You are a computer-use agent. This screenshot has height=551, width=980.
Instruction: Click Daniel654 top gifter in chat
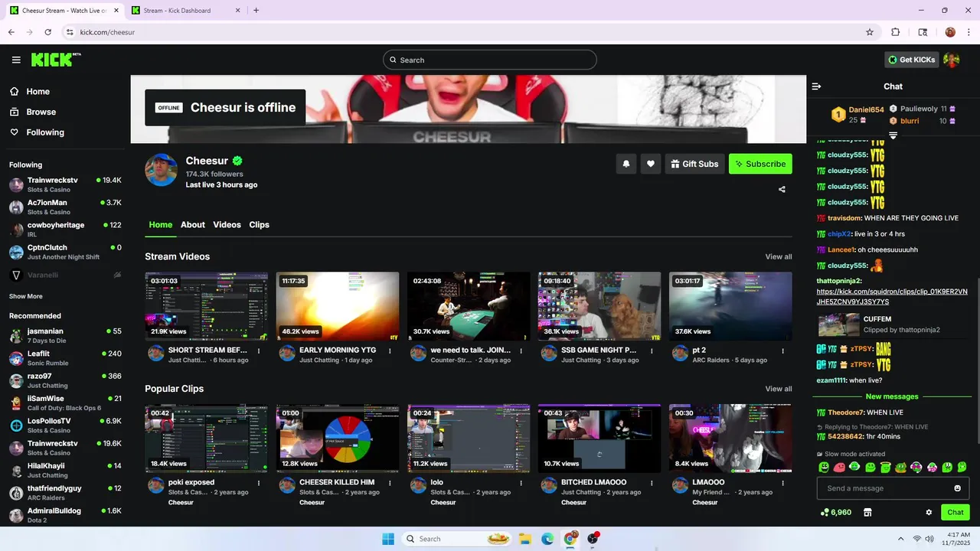(857, 115)
